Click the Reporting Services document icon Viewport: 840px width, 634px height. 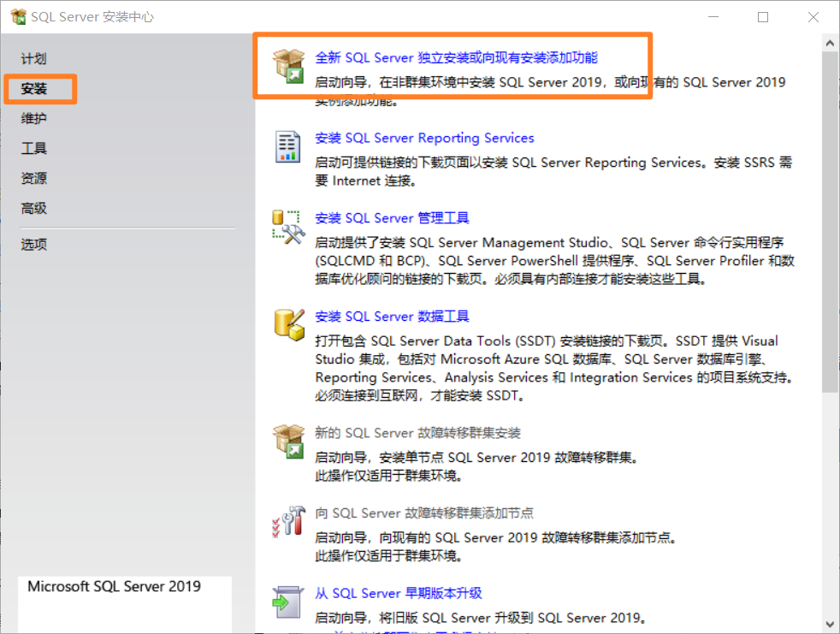pos(287,146)
